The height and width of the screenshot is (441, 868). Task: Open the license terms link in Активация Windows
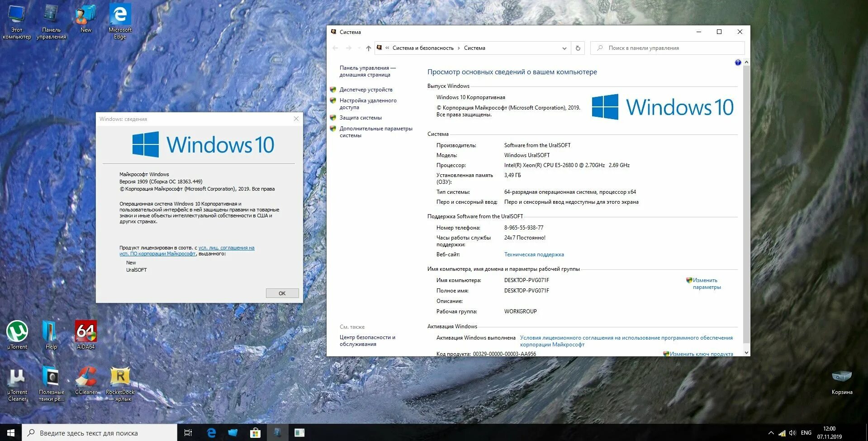626,341
